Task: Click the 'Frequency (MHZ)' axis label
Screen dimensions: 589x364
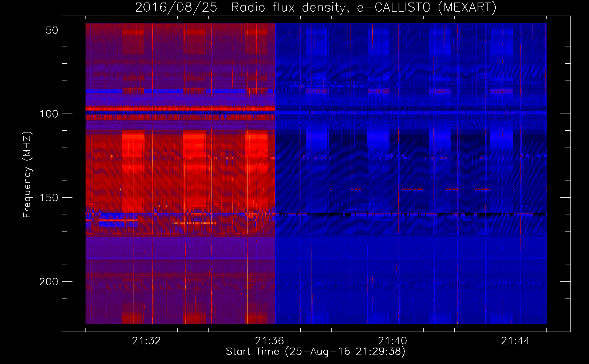Action: tap(27, 175)
